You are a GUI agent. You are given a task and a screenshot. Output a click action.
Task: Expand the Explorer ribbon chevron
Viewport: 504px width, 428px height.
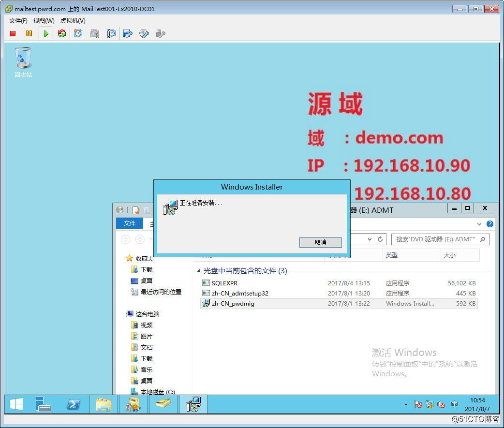[x=479, y=224]
